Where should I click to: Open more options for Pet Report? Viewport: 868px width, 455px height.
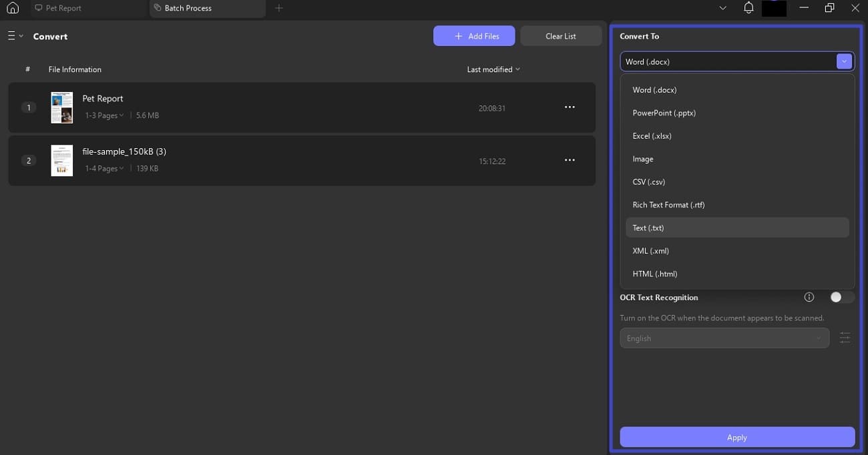[x=570, y=107]
